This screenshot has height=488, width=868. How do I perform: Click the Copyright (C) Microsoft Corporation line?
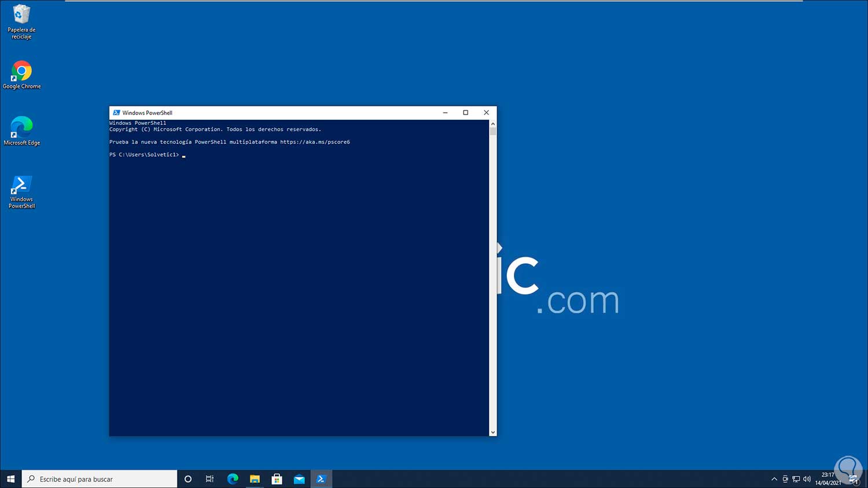pos(215,130)
